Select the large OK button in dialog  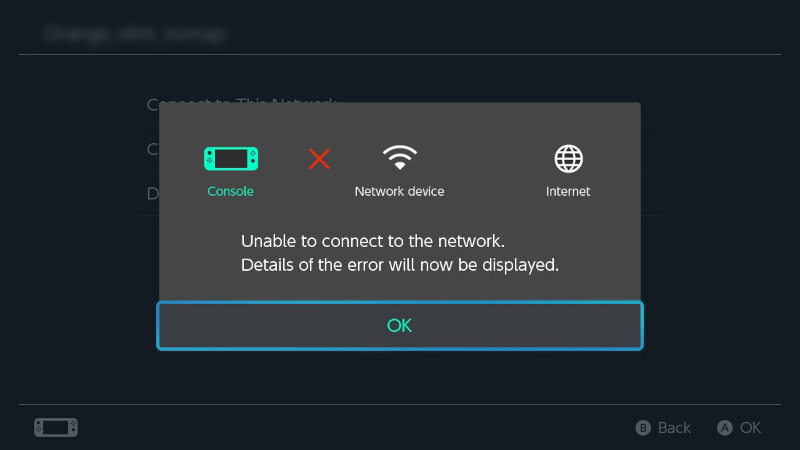(x=400, y=326)
